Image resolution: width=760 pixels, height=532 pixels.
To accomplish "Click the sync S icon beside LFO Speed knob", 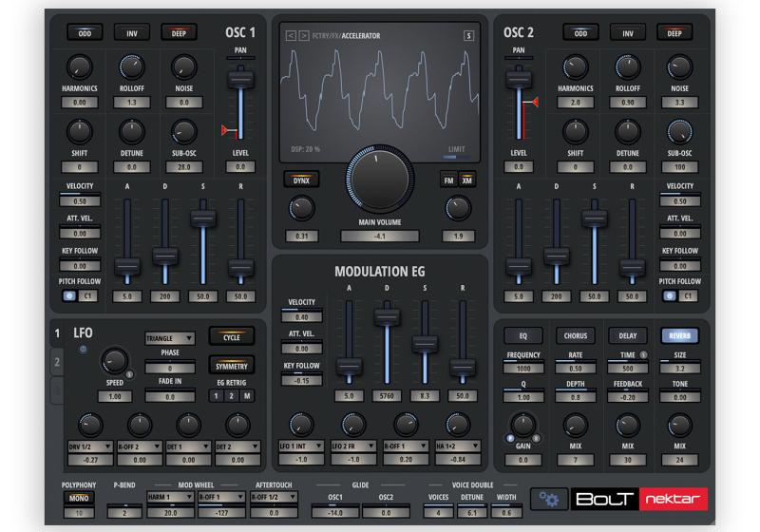I will 129,374.
